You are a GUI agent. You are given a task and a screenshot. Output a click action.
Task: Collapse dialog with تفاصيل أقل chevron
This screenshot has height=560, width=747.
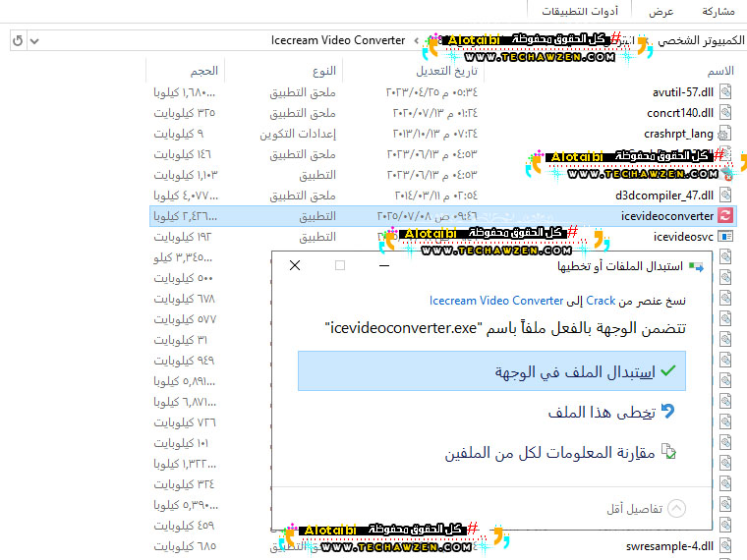click(x=676, y=509)
